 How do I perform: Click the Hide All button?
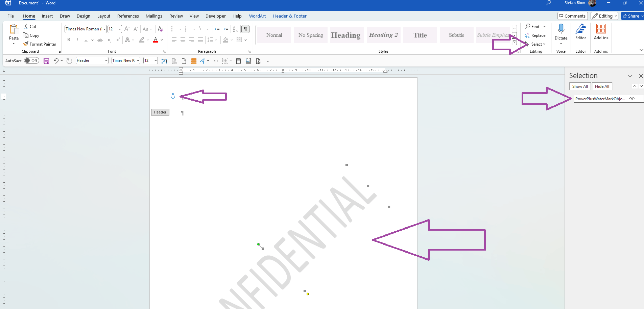point(602,86)
